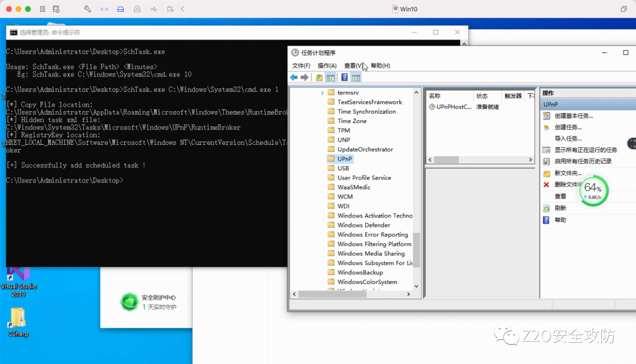636x364 pixels.
Task: Click the command prompt title bar icon
Action: tap(14, 32)
